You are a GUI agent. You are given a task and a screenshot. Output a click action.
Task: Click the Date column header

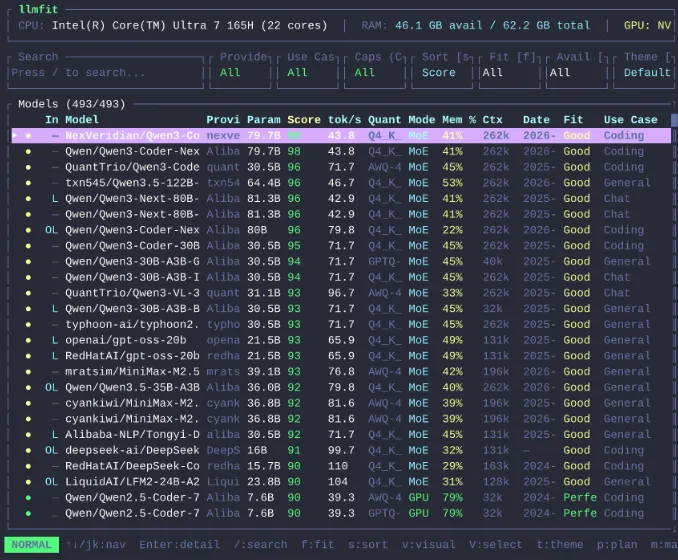pyautogui.click(x=536, y=120)
